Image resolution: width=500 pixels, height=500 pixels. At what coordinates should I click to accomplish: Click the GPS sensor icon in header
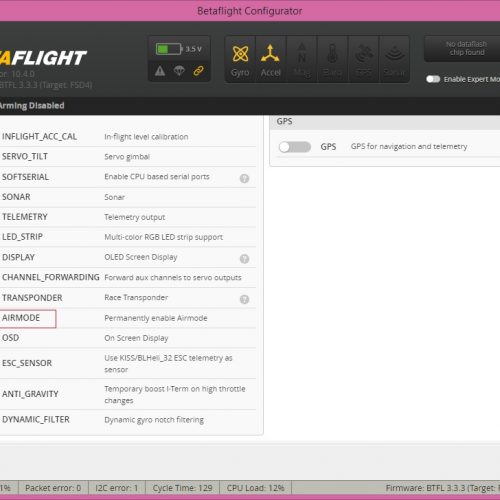[363, 60]
